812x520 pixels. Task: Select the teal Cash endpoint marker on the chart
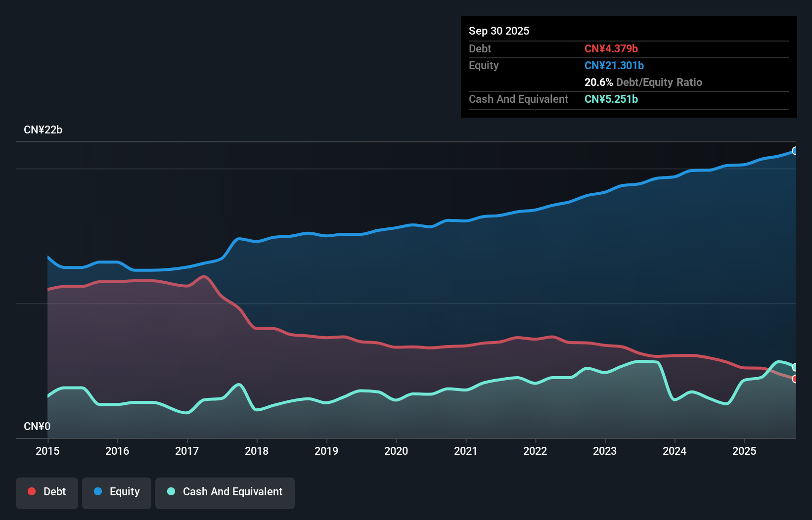[795, 367]
